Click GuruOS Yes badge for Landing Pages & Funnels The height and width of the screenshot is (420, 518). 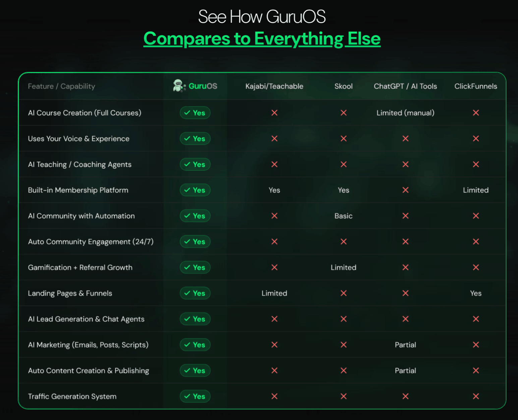click(x=195, y=293)
